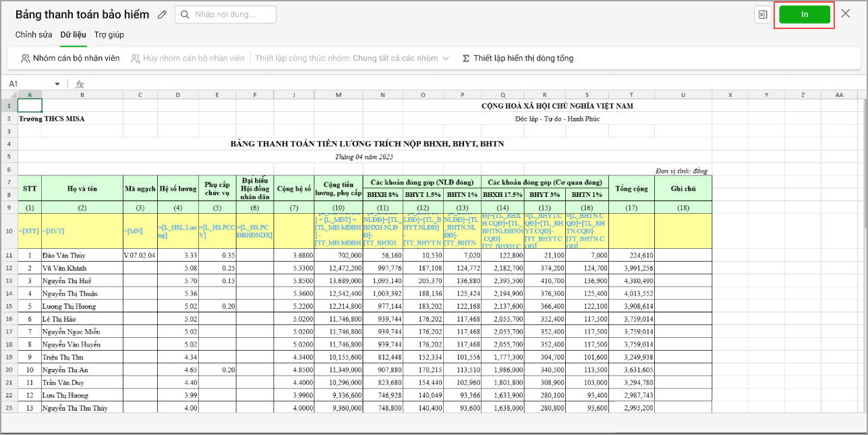
Task: Click the BHXH 8% header cell
Action: coord(382,194)
